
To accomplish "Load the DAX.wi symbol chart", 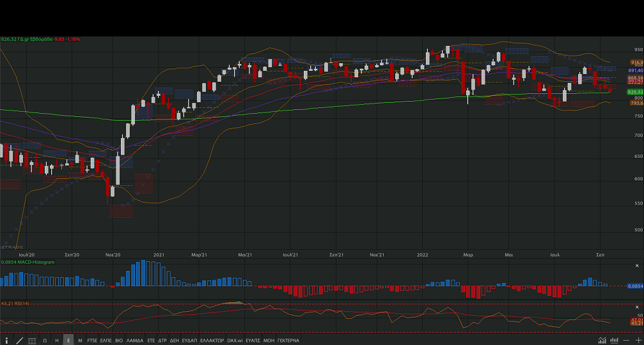I will coord(235,341).
